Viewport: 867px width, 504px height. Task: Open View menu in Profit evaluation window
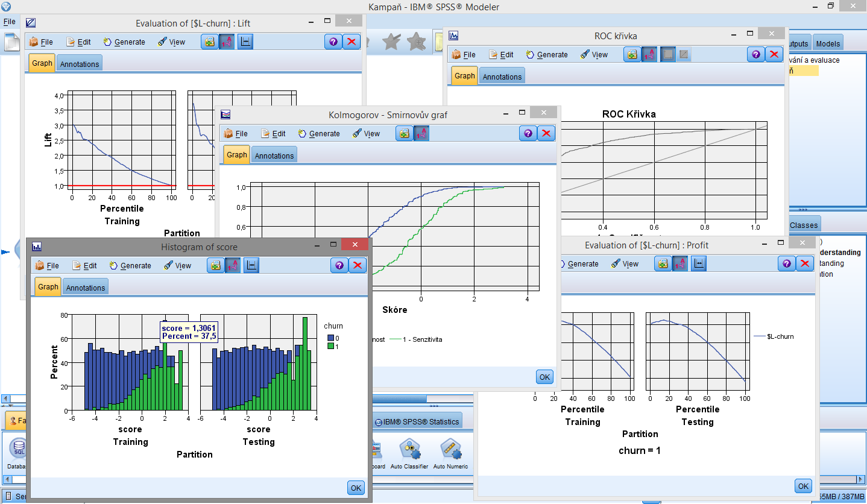coord(625,263)
